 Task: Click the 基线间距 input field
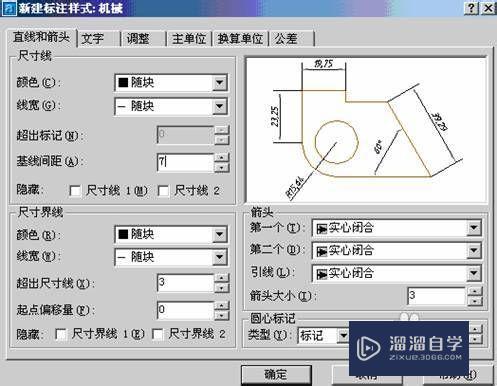click(x=185, y=162)
